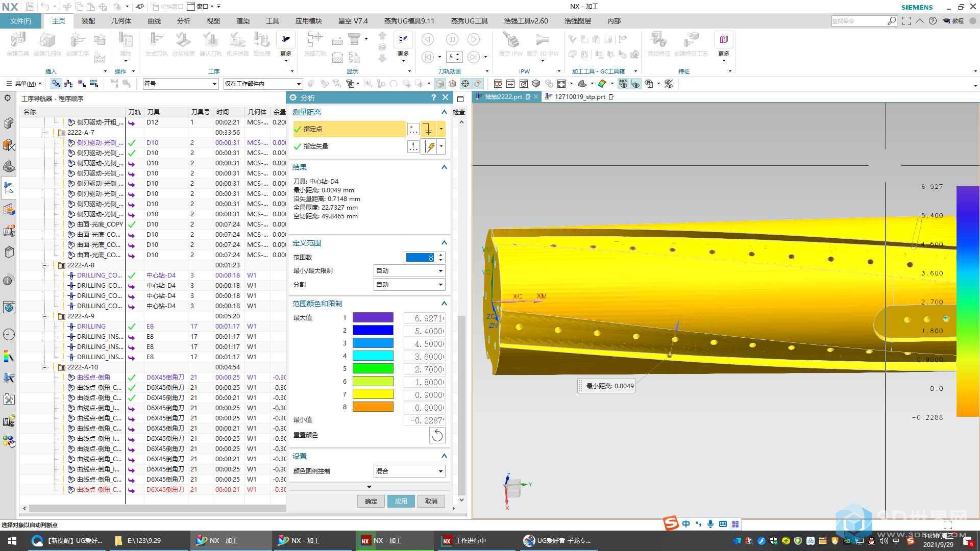This screenshot has height=551, width=980.
Task: Play the tool path animation forward
Action: pyautogui.click(x=474, y=39)
